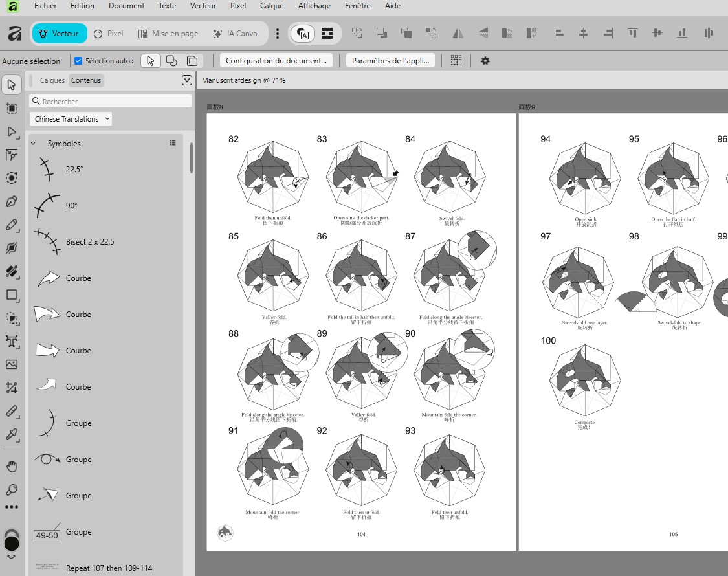Select the 49-50 Groupe symbol

106,532
